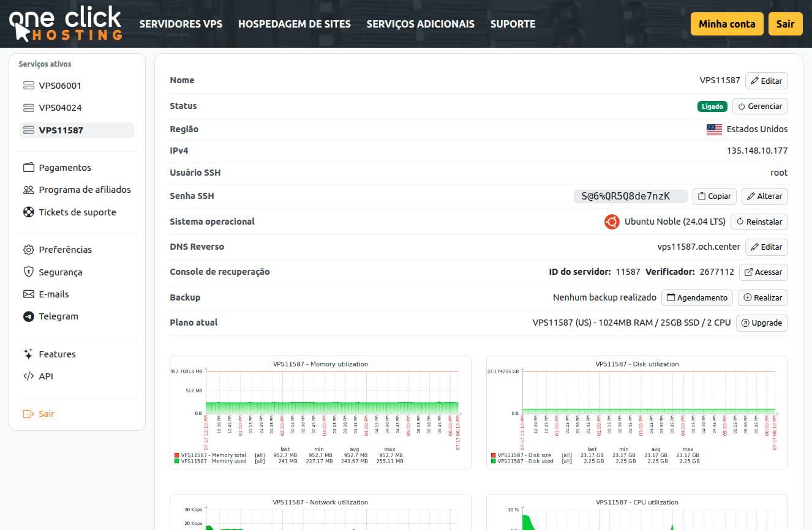
Task: Click the code icon beside API
Action: (x=29, y=376)
